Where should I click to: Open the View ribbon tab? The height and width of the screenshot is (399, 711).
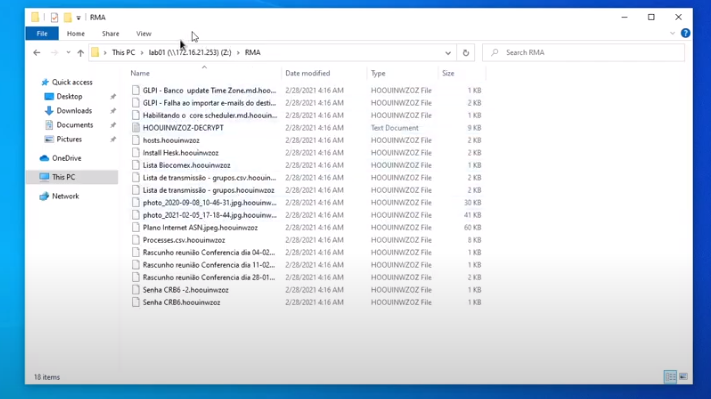point(144,34)
